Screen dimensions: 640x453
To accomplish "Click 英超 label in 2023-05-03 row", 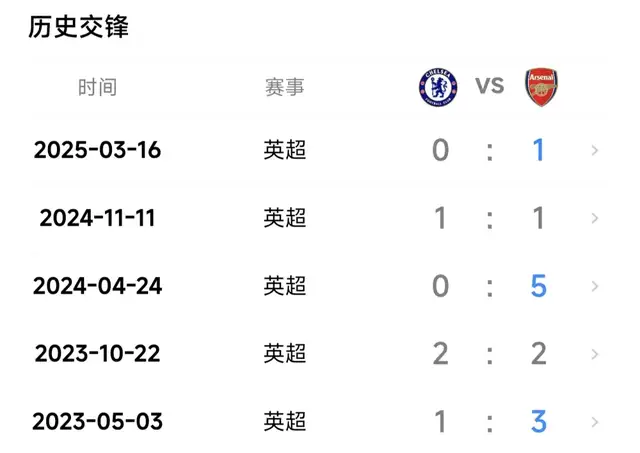I will 285,422.
